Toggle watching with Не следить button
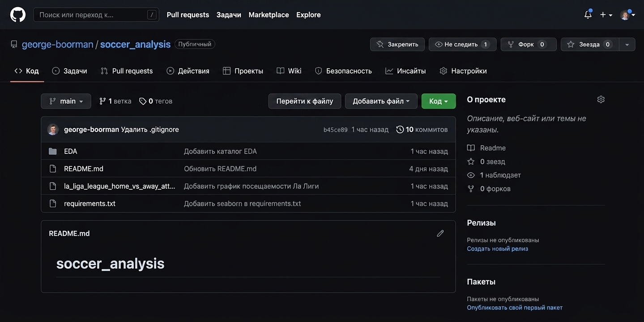Viewport: 644px width, 322px height. tap(462, 44)
